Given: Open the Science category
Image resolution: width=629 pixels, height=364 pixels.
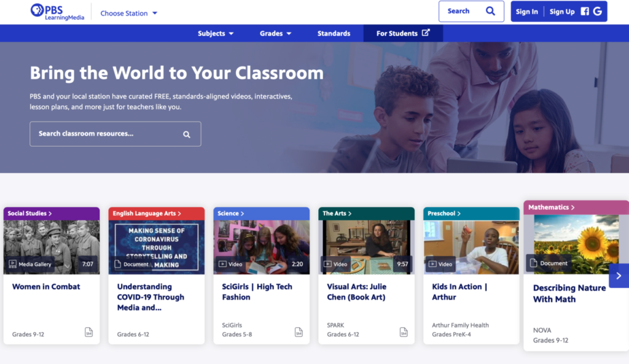Looking at the screenshot, I should pyautogui.click(x=231, y=213).
